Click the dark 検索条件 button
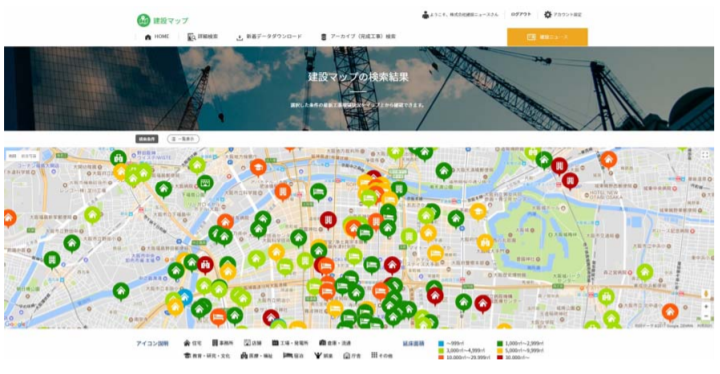This screenshot has width=720, height=374. pyautogui.click(x=147, y=139)
